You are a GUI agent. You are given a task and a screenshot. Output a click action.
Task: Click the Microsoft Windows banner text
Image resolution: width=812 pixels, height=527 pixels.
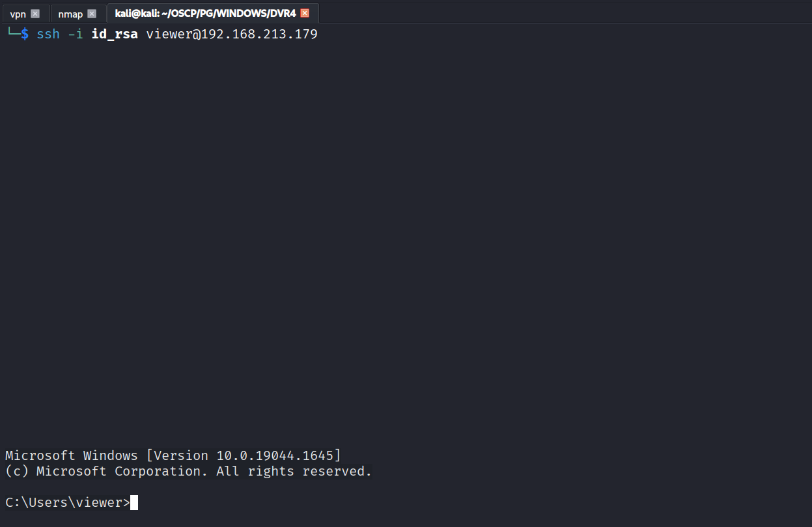click(72, 455)
